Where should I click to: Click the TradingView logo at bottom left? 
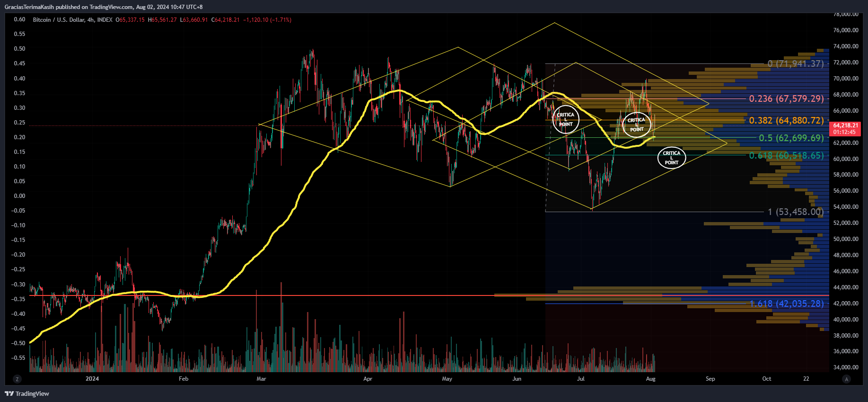pyautogui.click(x=27, y=393)
